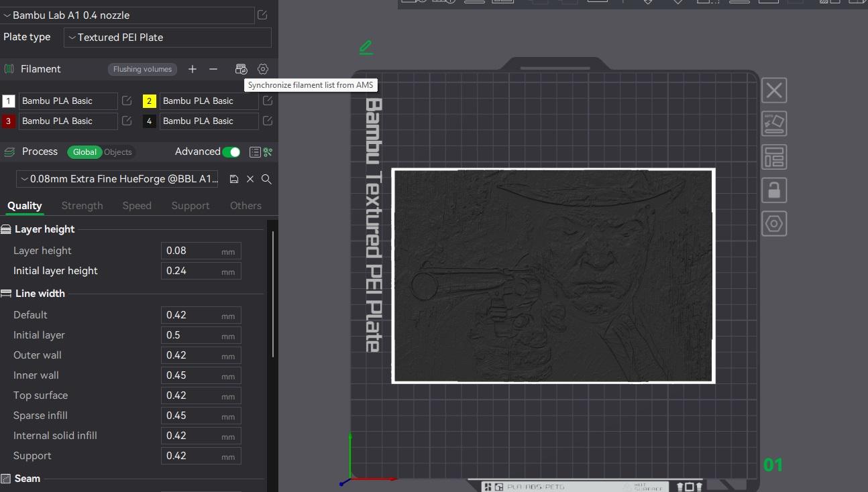Viewport: 868px width, 492px height.
Task: Click the Internal solid infill width field
Action: [201, 436]
